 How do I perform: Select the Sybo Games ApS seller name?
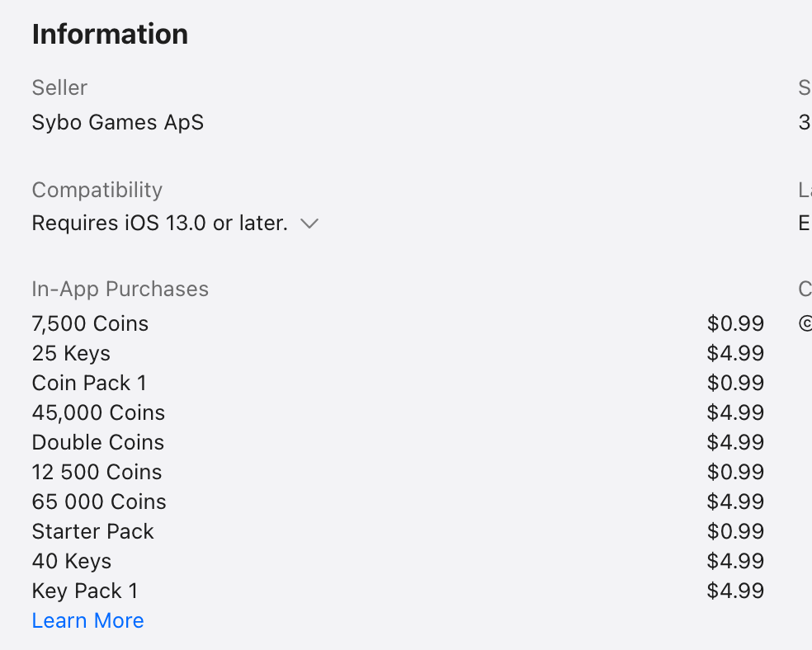point(117,123)
